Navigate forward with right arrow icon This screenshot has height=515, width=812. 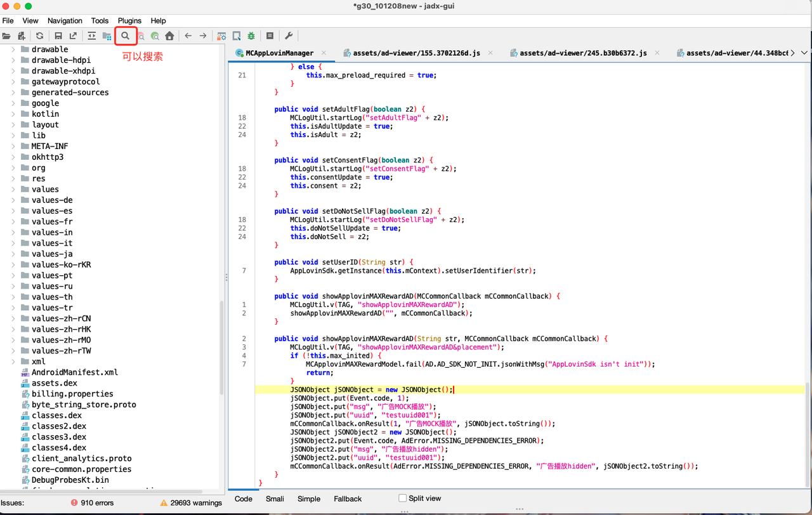point(203,36)
